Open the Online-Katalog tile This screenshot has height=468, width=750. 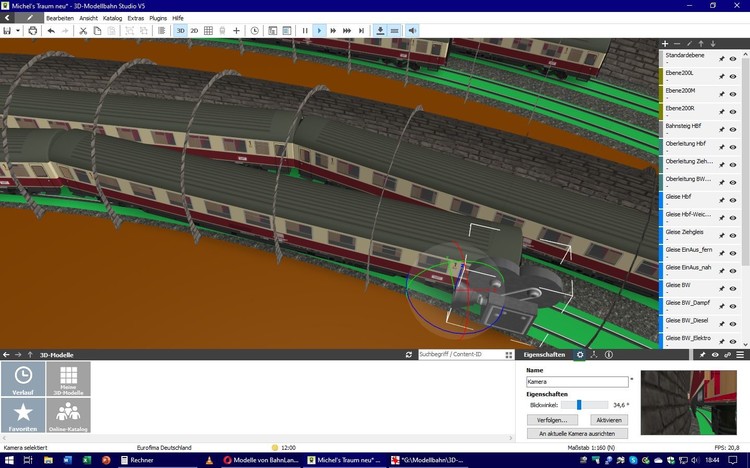tap(68, 415)
